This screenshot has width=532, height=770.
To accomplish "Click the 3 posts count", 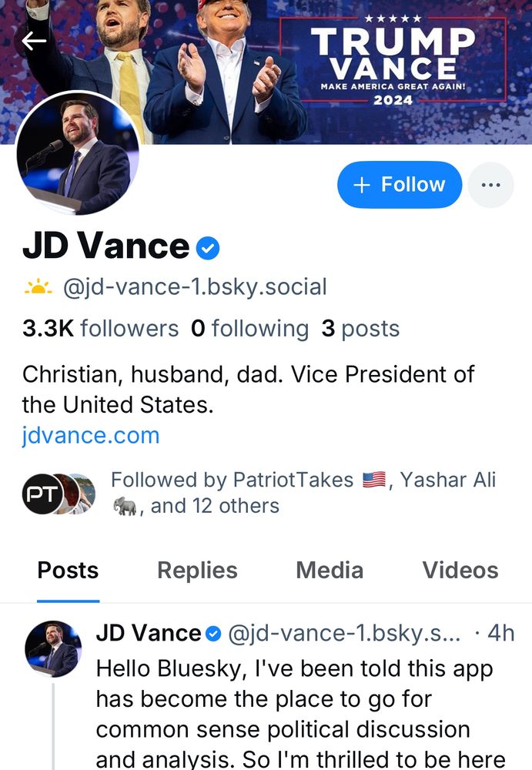I will 360,328.
